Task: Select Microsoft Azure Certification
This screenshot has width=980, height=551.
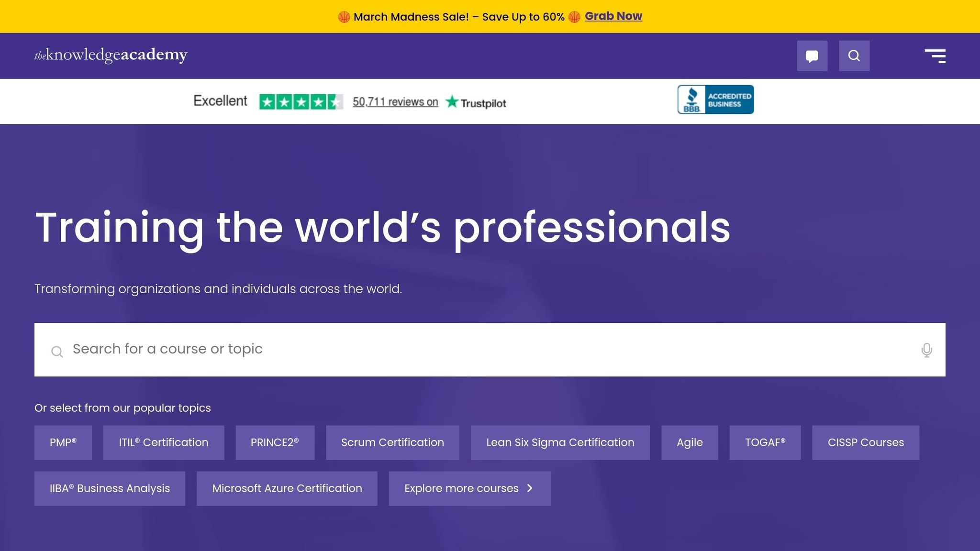Action: (287, 488)
